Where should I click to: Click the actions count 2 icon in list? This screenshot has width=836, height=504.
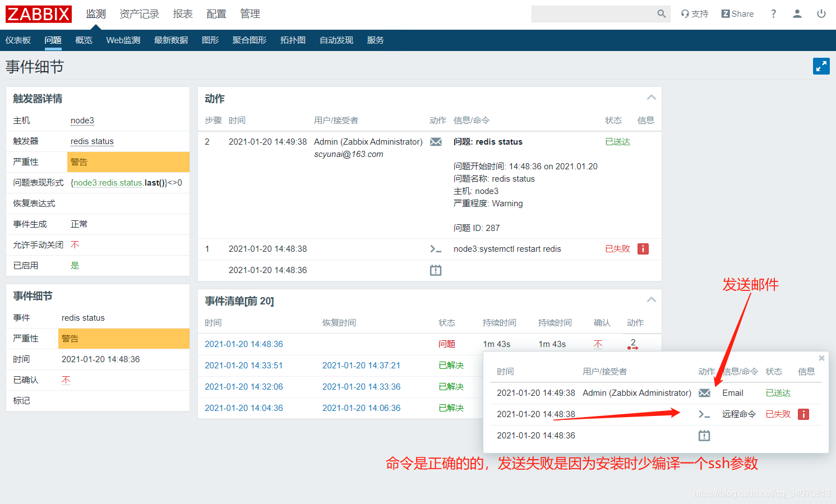coord(633,344)
